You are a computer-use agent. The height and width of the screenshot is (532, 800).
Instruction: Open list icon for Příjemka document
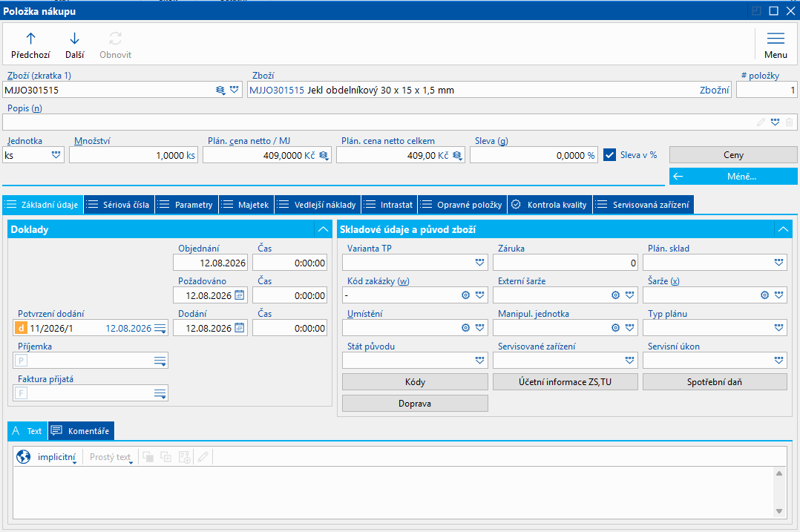click(x=160, y=361)
